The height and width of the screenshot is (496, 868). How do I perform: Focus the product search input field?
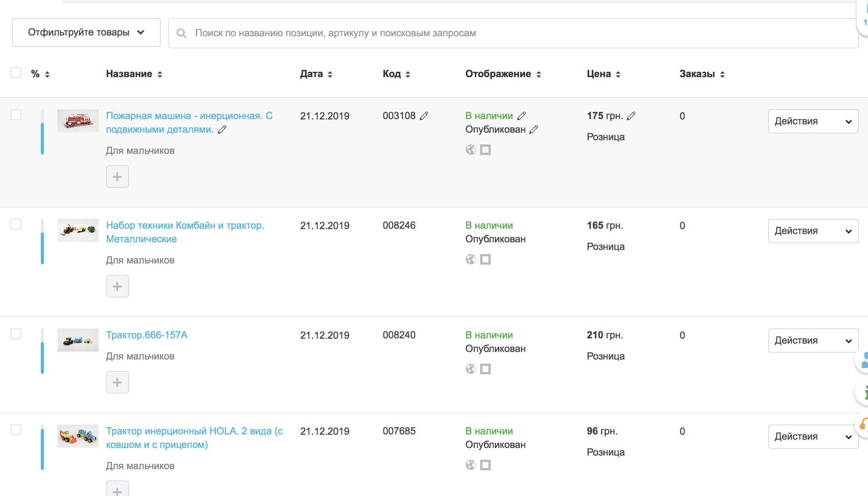tap(513, 33)
